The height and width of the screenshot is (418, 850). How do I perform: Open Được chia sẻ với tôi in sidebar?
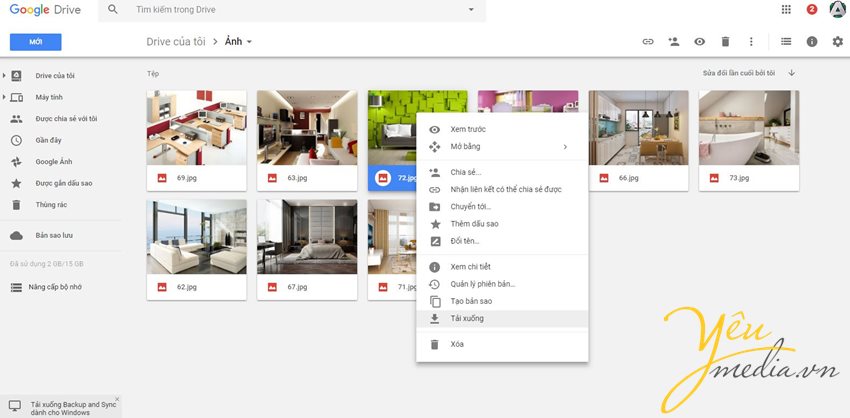(x=66, y=119)
